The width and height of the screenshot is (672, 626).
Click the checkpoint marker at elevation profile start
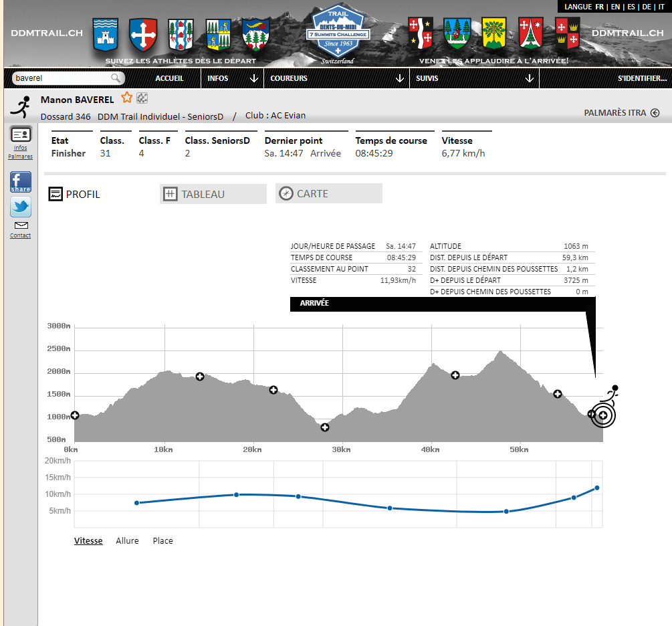pyautogui.click(x=74, y=415)
